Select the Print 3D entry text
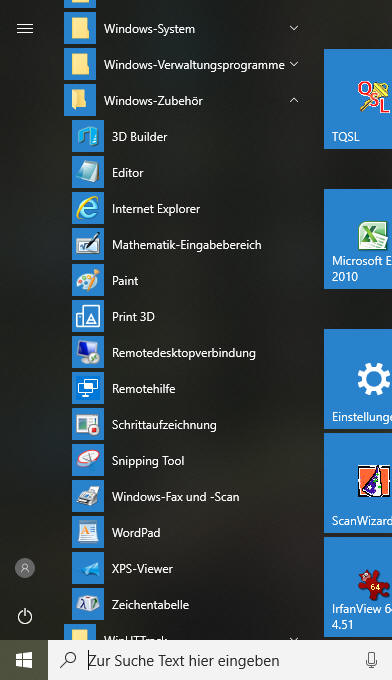Image resolution: width=392 pixels, height=680 pixels. pos(133,317)
